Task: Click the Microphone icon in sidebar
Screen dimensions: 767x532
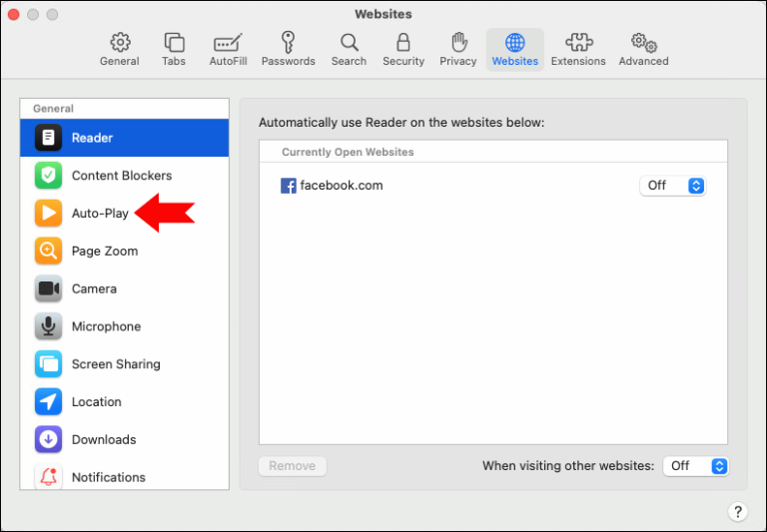Action: [x=48, y=326]
